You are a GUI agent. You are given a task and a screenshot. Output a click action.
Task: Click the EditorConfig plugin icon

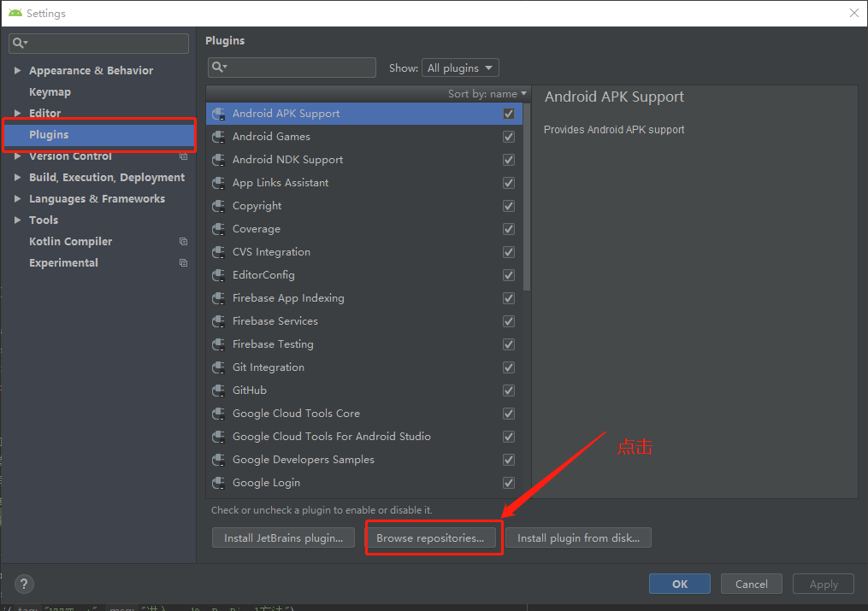[219, 275]
